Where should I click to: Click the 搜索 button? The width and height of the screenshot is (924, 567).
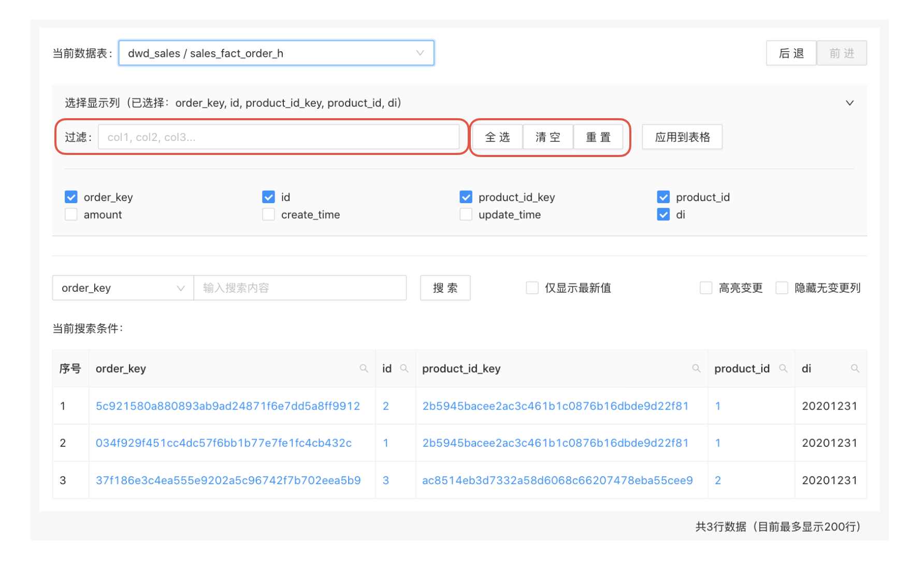pos(445,288)
